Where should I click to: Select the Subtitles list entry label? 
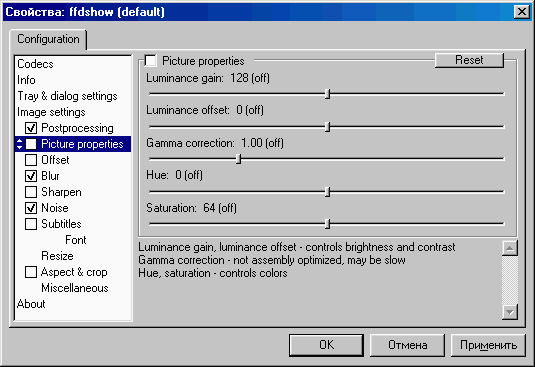pos(61,224)
